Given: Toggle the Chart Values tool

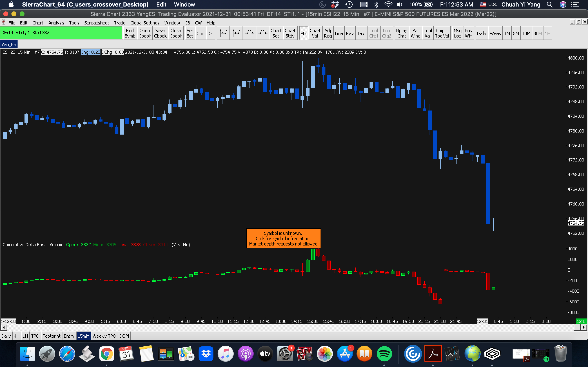Looking at the screenshot, I should tap(315, 33).
